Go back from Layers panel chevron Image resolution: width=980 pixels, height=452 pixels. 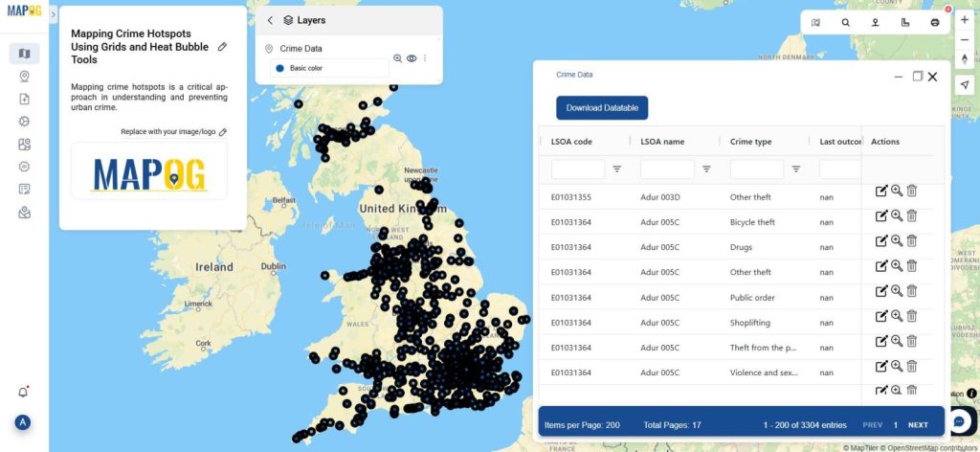point(270,20)
